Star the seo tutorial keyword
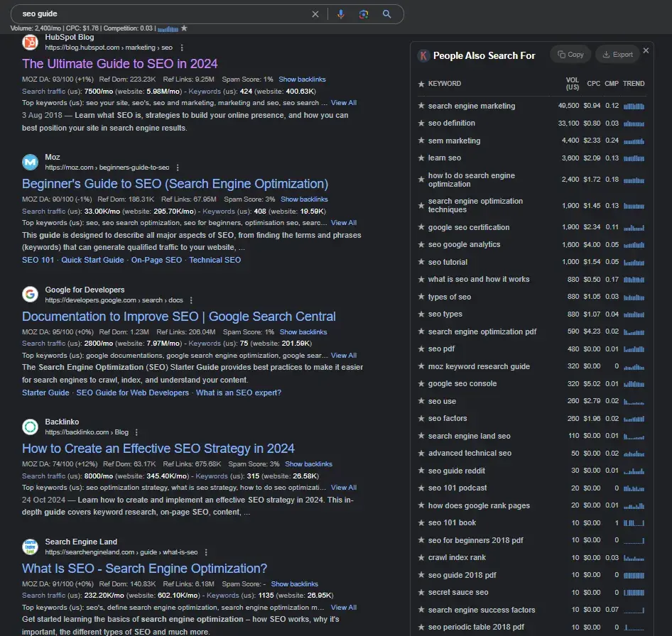 click(421, 262)
